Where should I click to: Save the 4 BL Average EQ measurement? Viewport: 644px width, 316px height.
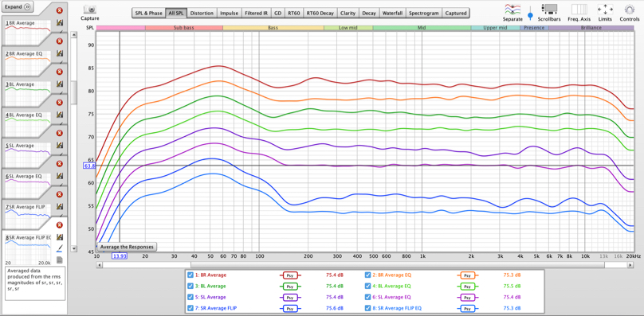[60, 115]
